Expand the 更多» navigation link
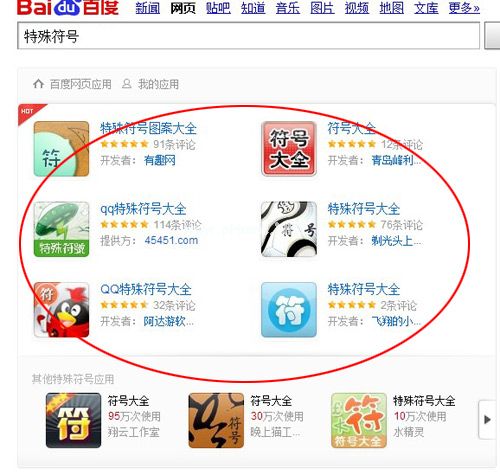 (464, 8)
